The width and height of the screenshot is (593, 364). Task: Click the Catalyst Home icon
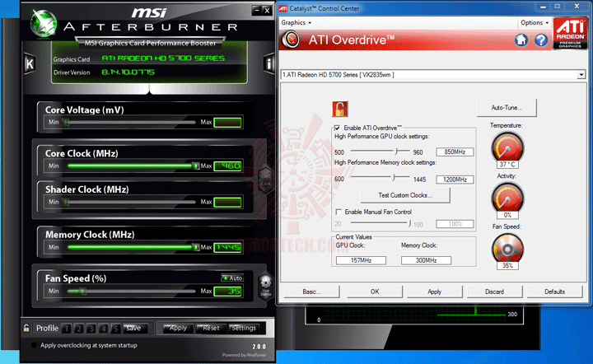(x=521, y=40)
